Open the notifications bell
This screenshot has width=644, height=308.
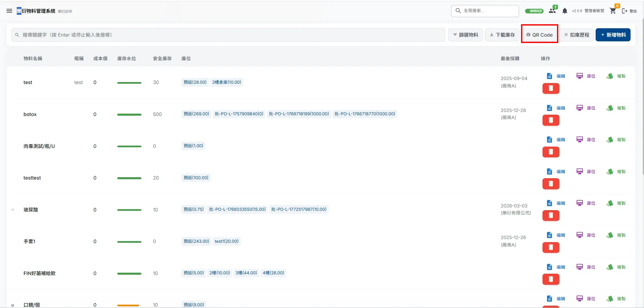point(565,11)
